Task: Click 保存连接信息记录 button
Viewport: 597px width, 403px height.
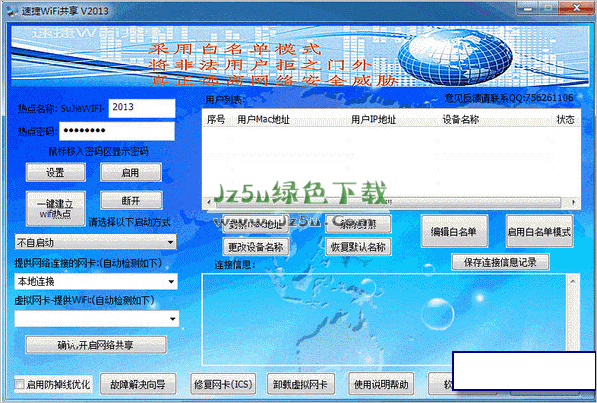Action: coord(500,262)
